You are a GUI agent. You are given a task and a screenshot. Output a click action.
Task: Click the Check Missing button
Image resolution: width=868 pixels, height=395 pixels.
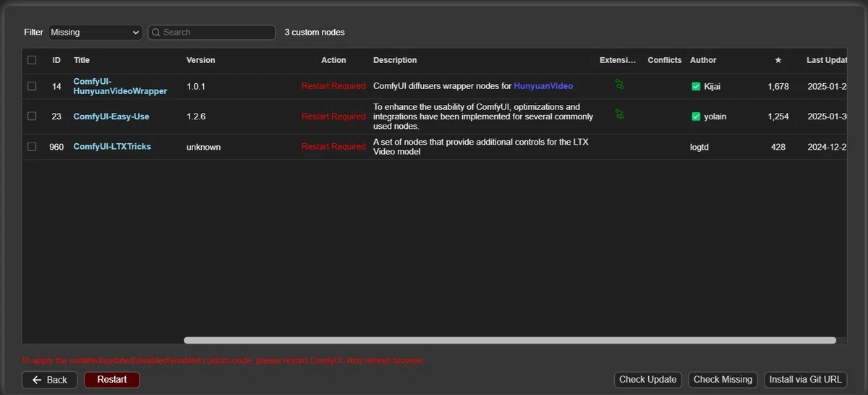723,380
